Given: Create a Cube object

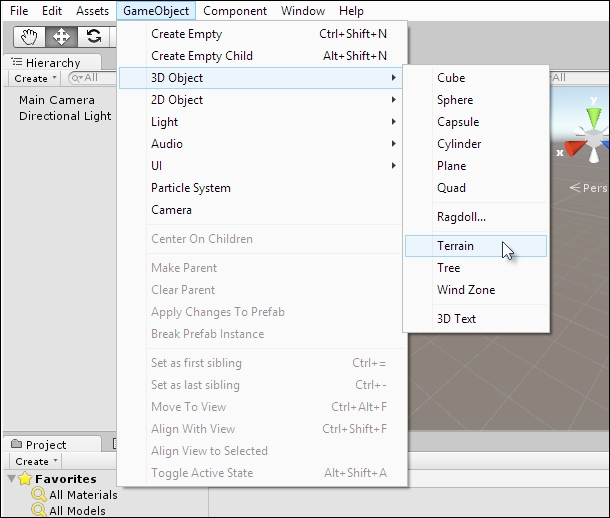Looking at the screenshot, I should pyautogui.click(x=476, y=78).
